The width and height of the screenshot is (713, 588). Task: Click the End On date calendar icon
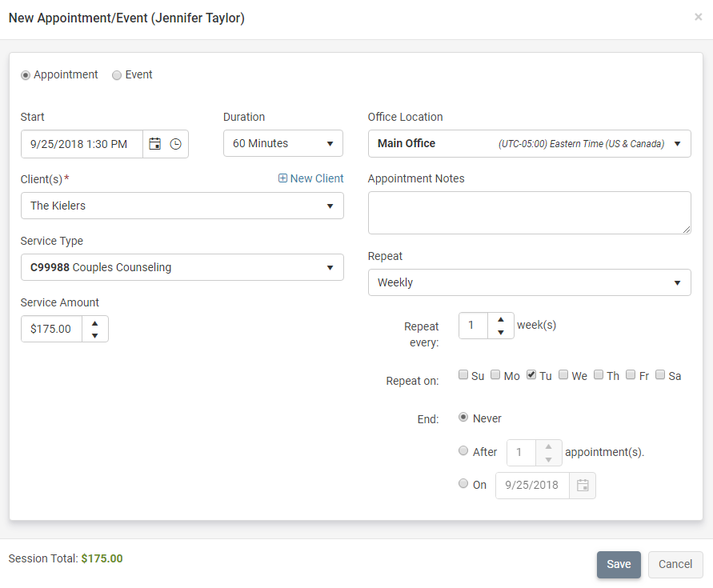tap(583, 485)
